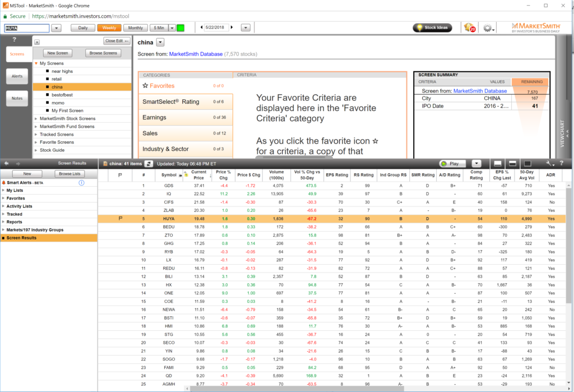Click the Browse Lists button
This screenshot has height=392, width=574.
pos(70,174)
